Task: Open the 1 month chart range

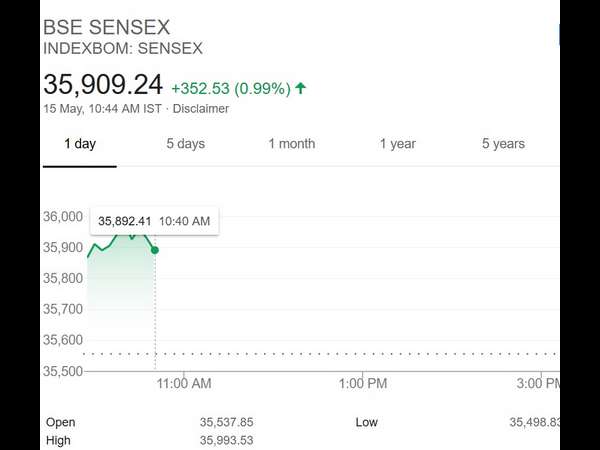Action: click(291, 144)
